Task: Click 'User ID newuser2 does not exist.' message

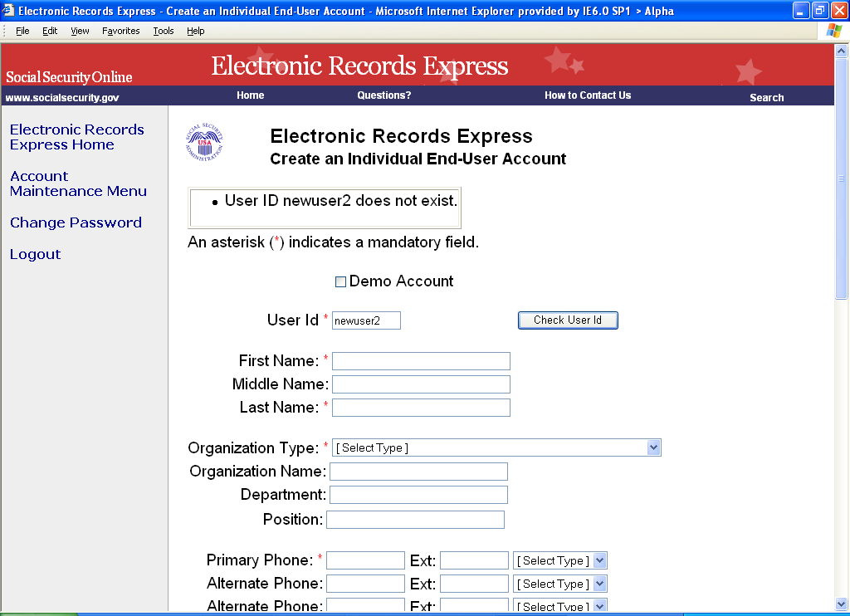Action: coord(341,201)
